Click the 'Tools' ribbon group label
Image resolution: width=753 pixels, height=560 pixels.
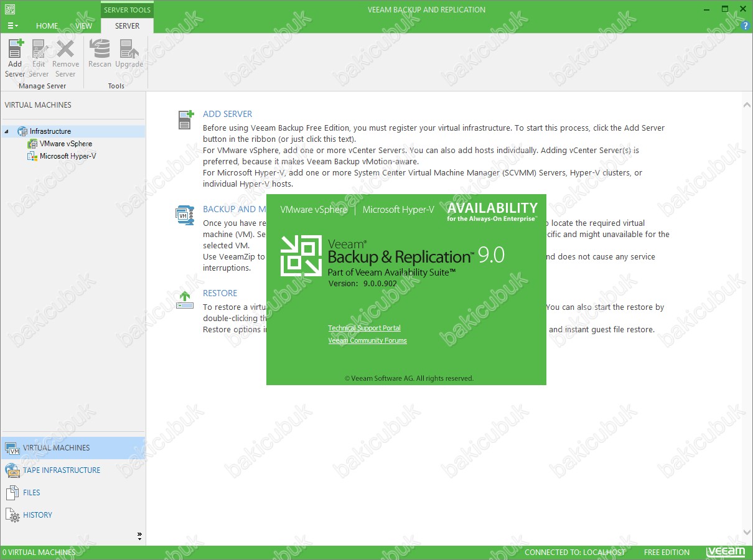coord(116,86)
